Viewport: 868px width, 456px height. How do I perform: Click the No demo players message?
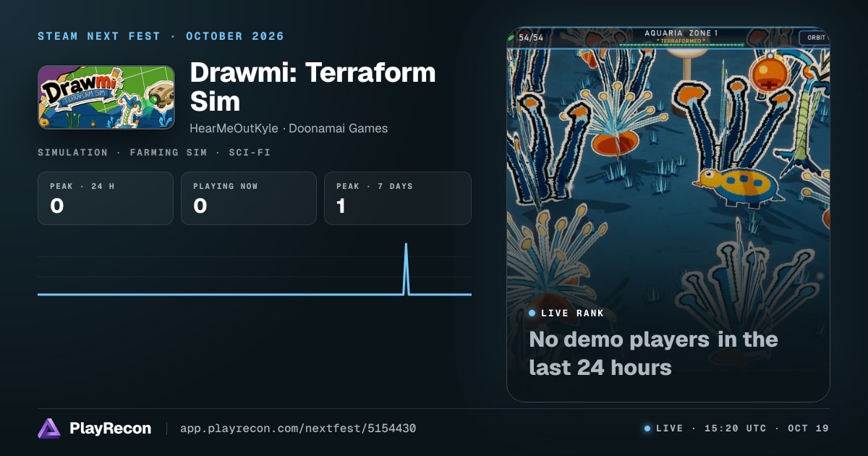[x=653, y=353]
